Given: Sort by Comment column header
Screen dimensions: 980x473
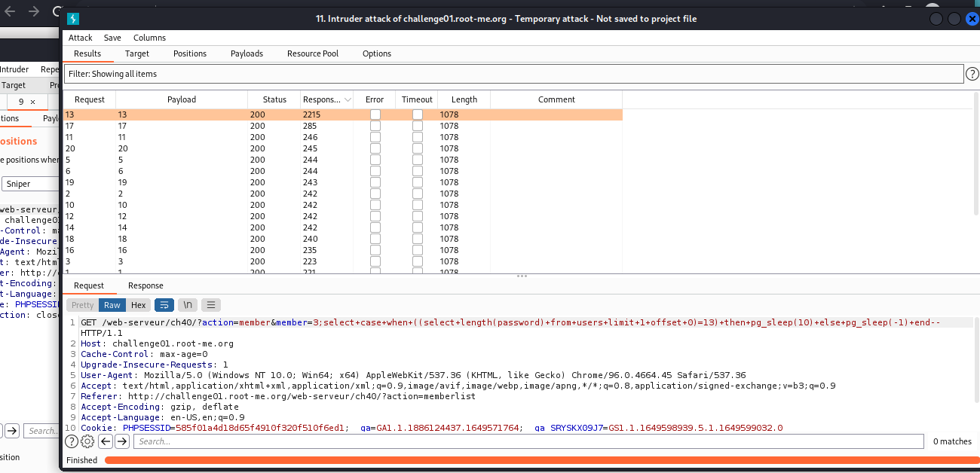Looking at the screenshot, I should [x=556, y=99].
